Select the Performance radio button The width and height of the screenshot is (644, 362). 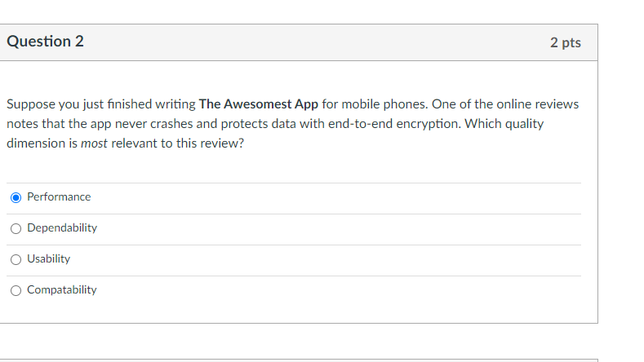pyautogui.click(x=16, y=197)
